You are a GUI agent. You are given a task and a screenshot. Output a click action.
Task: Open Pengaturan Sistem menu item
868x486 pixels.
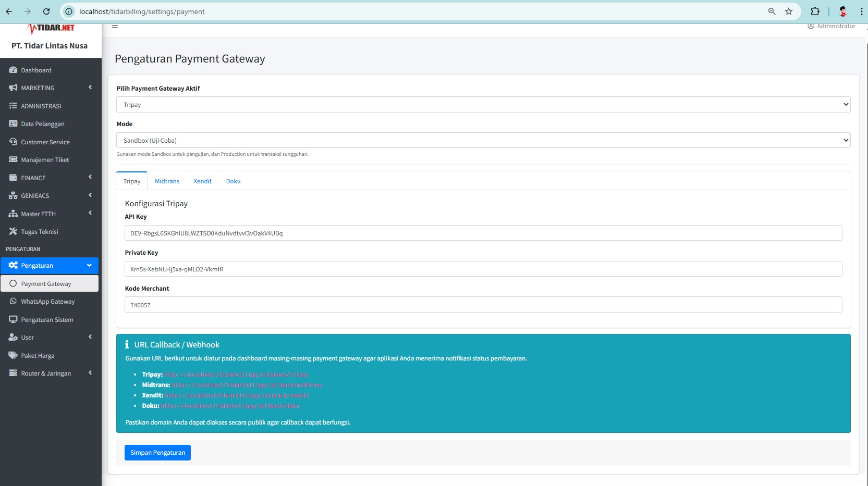[x=50, y=320]
